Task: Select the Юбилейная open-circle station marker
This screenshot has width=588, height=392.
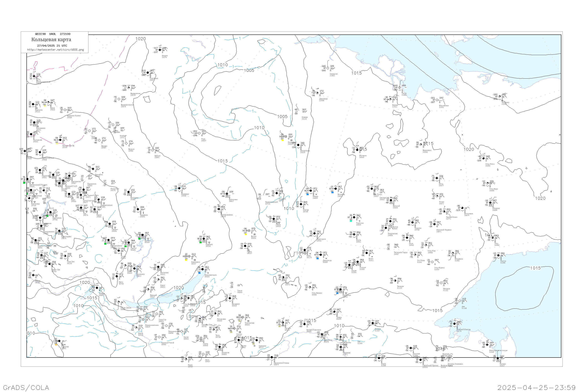Action: [437, 100]
